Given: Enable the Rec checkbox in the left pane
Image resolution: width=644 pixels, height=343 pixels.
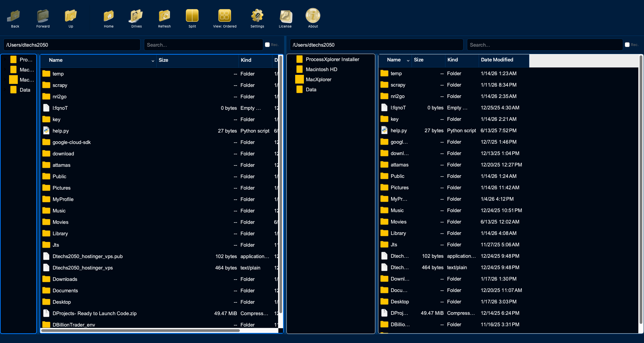Looking at the screenshot, I should [267, 44].
